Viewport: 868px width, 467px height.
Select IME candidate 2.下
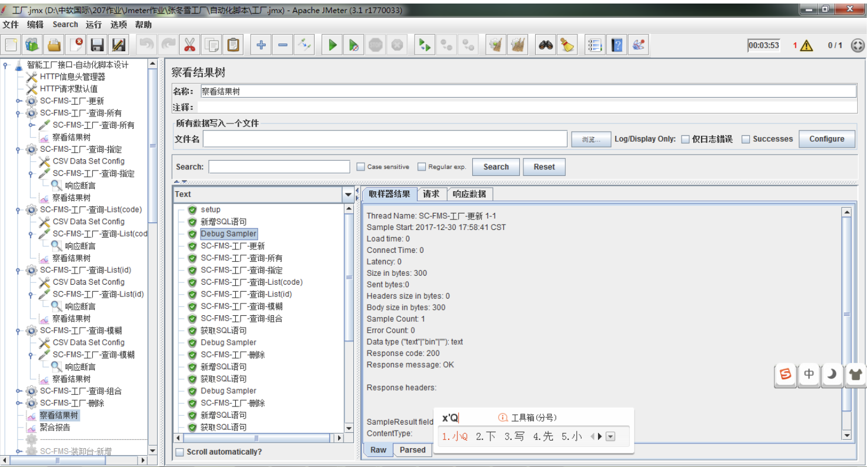coord(486,436)
